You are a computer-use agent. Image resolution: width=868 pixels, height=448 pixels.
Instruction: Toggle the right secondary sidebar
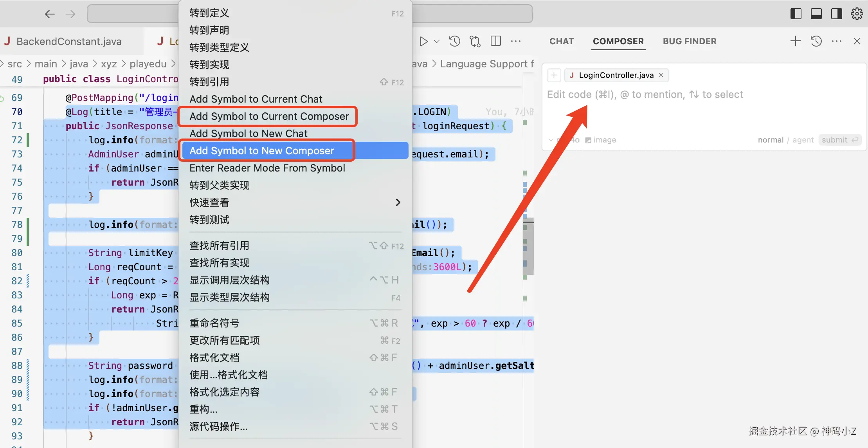(836, 14)
